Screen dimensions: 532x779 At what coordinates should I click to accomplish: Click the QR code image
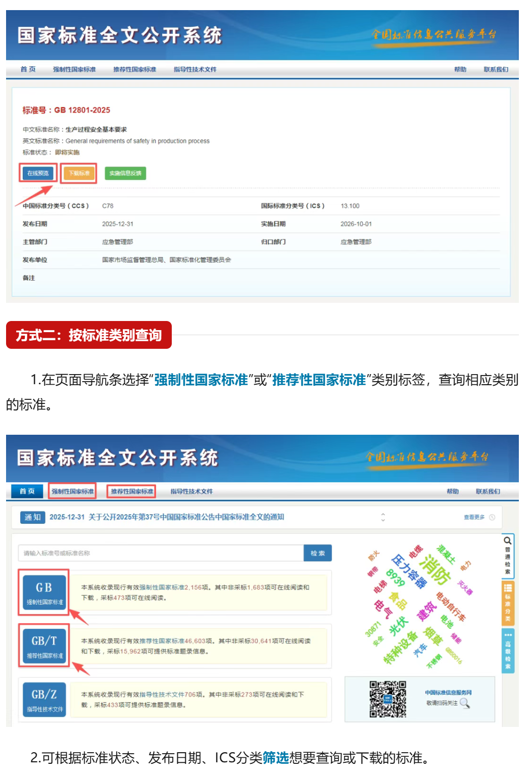pyautogui.click(x=388, y=699)
